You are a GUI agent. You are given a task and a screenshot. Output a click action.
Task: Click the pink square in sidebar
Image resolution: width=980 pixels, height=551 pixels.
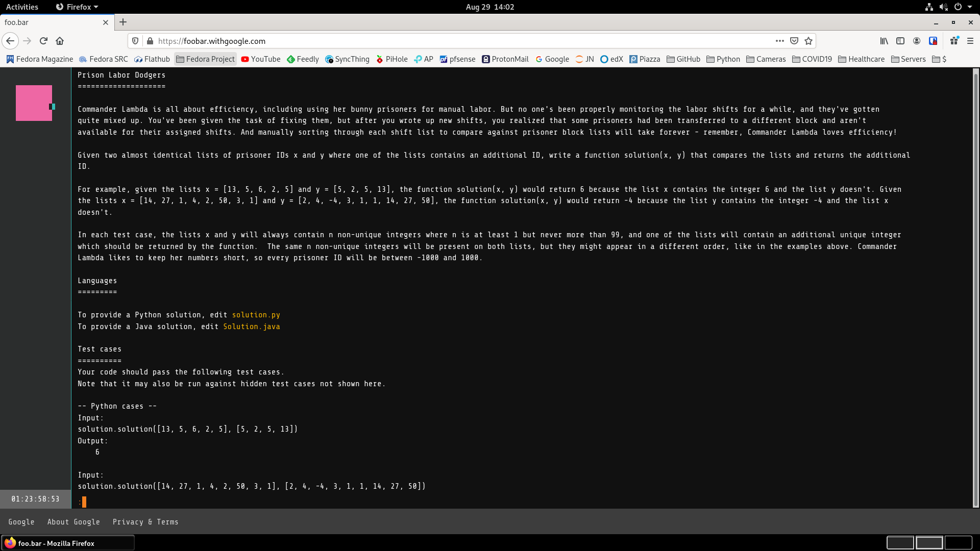pyautogui.click(x=34, y=103)
